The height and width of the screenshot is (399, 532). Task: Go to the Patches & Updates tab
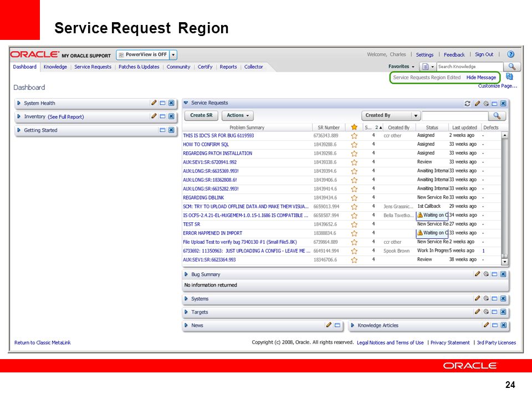[x=139, y=67]
